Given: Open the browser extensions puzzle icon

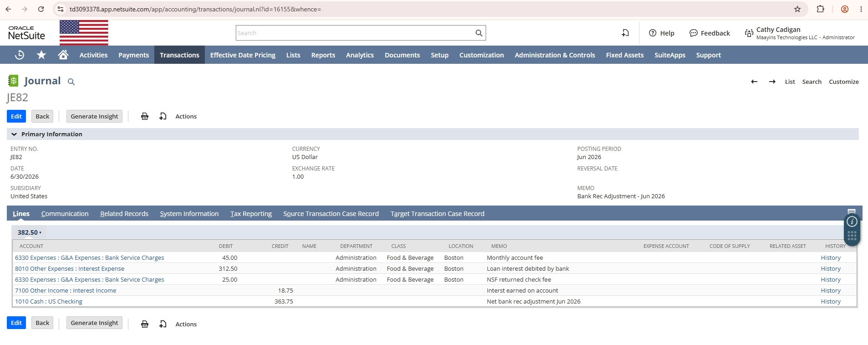Looking at the screenshot, I should [821, 9].
